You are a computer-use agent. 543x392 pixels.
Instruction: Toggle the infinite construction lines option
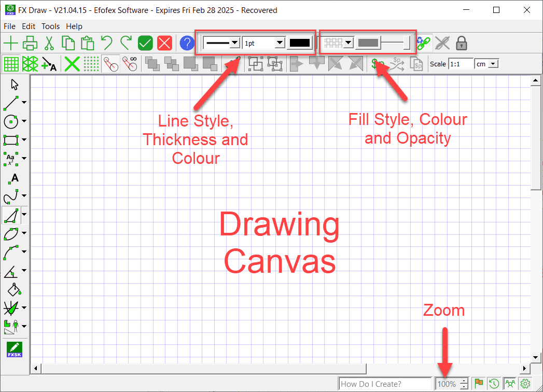point(130,64)
